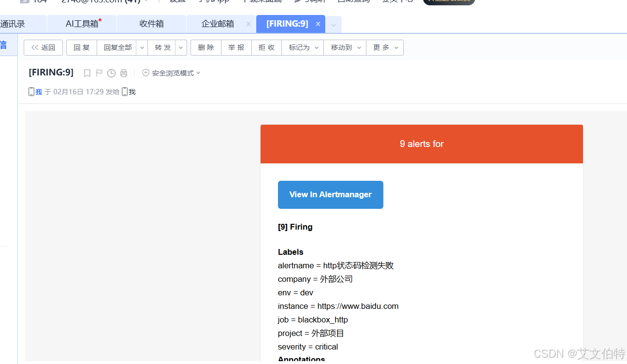Click the recipient's phone icon after 发给

tap(125, 91)
